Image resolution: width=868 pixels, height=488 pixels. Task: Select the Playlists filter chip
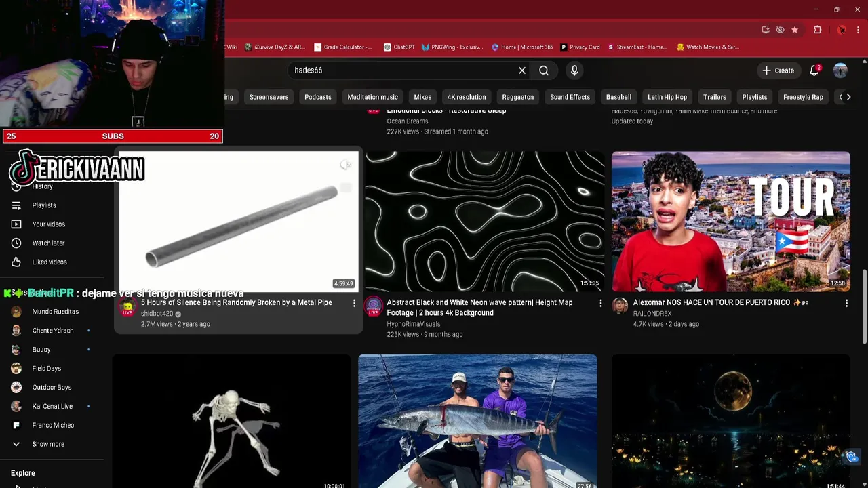pos(755,97)
